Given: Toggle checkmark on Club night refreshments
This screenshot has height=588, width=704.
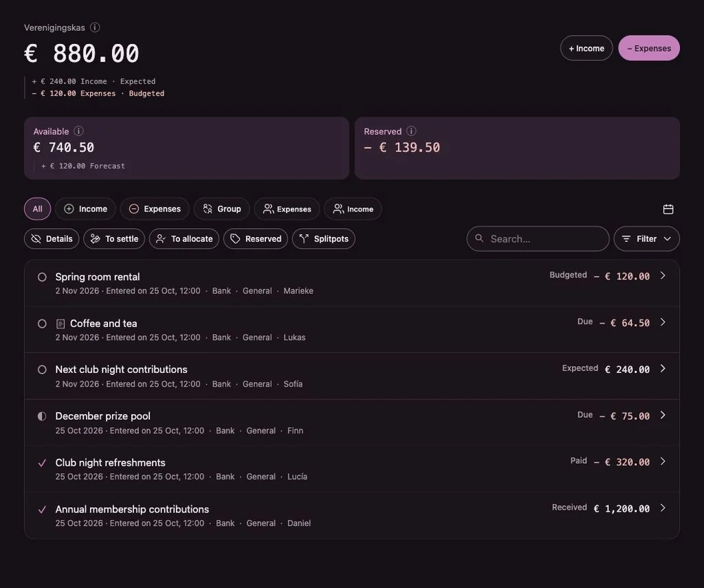Looking at the screenshot, I should [42, 463].
